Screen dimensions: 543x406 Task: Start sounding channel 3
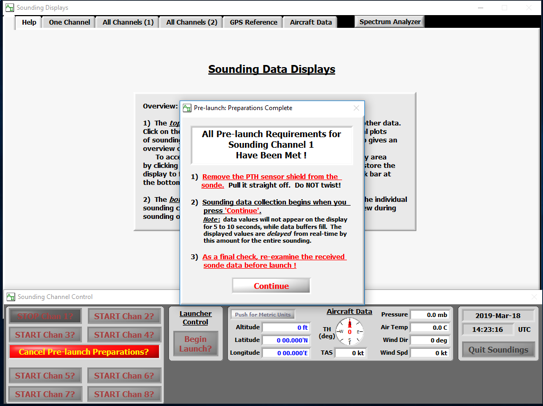coord(45,335)
